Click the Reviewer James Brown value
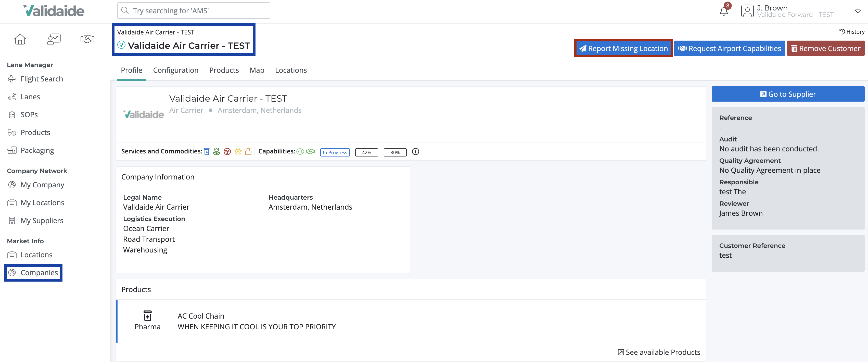868x362 pixels. (741, 213)
